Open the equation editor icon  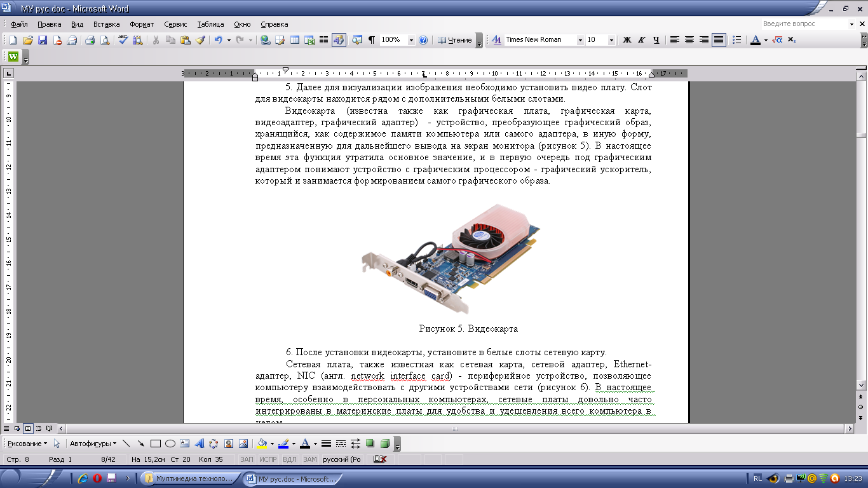[x=777, y=40]
